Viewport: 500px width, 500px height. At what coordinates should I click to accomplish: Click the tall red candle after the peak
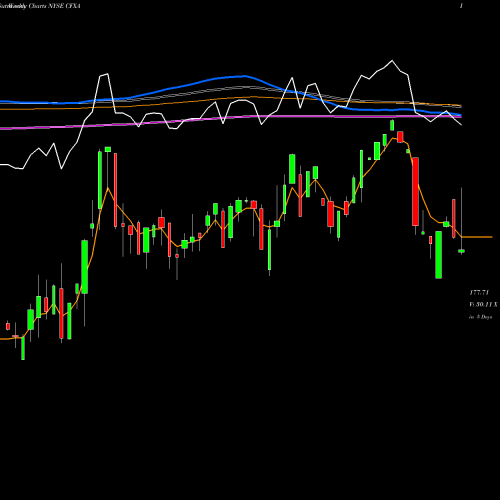pyautogui.click(x=415, y=192)
